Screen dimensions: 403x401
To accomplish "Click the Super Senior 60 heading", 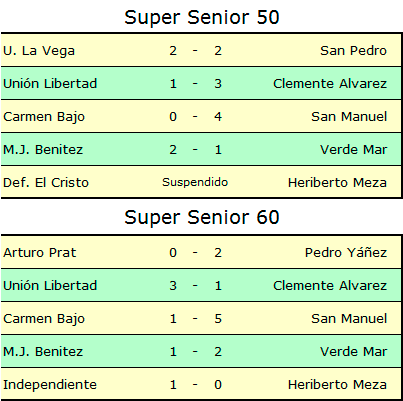I will (x=202, y=217).
